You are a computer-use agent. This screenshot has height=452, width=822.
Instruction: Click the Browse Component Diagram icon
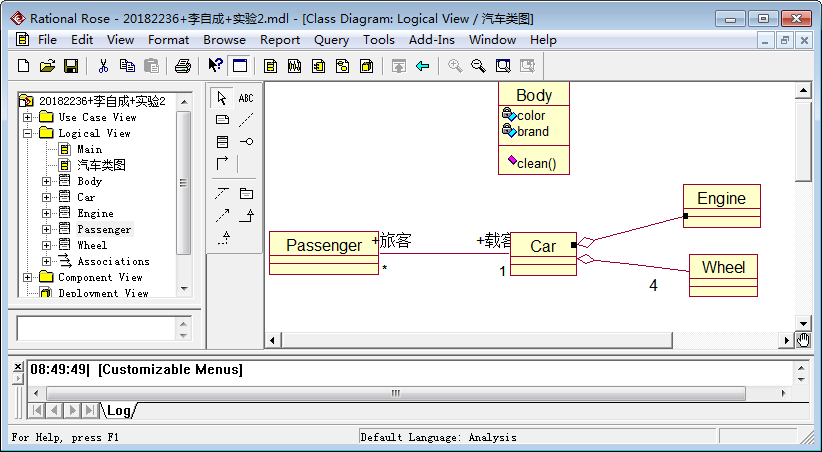click(x=319, y=66)
